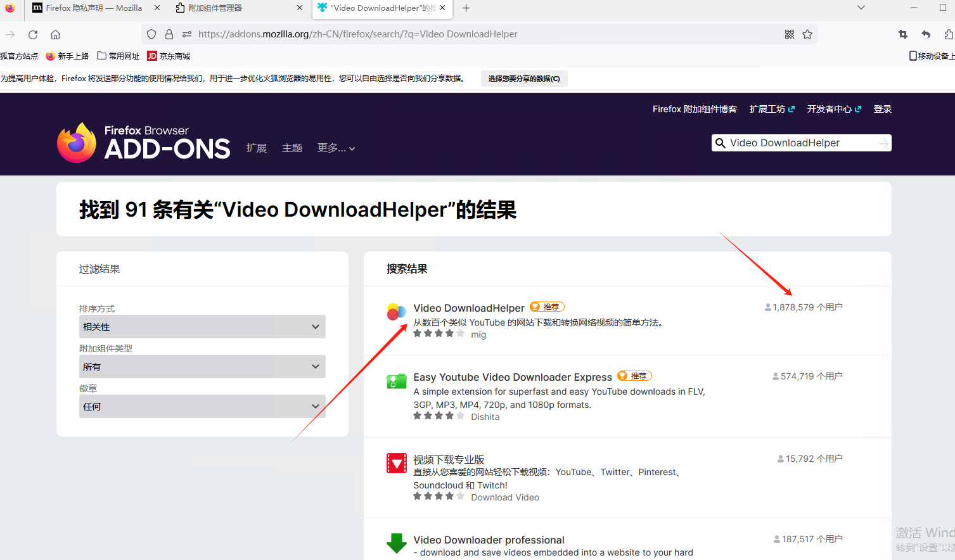Click author name mig
The image size is (955, 560).
pos(478,334)
